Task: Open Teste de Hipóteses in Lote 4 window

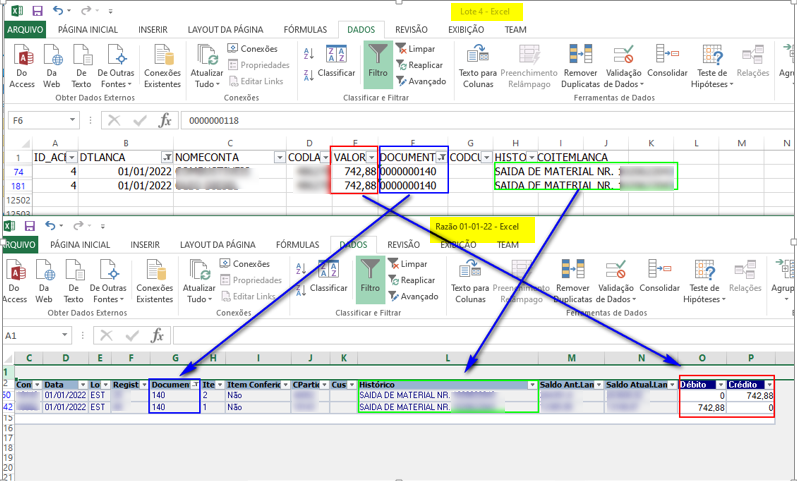Action: point(712,66)
